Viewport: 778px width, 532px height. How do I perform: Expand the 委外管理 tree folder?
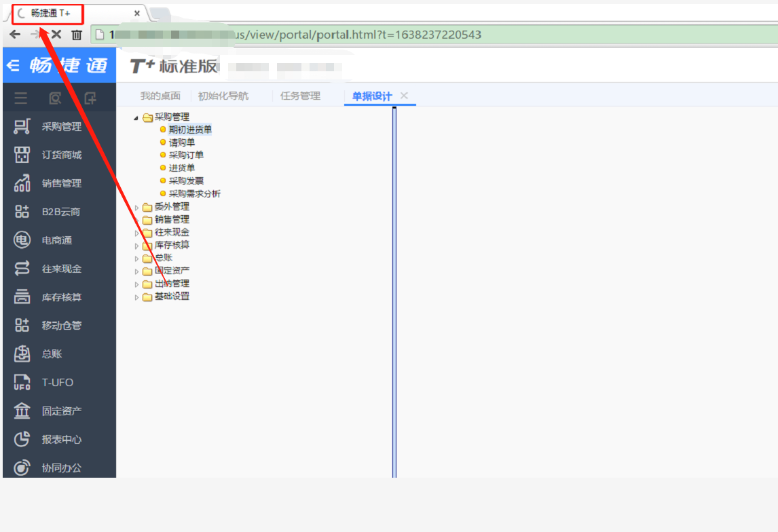point(136,208)
